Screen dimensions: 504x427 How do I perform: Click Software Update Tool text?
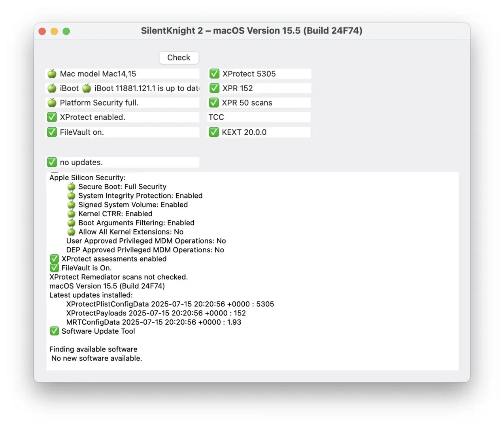pyautogui.click(x=98, y=331)
